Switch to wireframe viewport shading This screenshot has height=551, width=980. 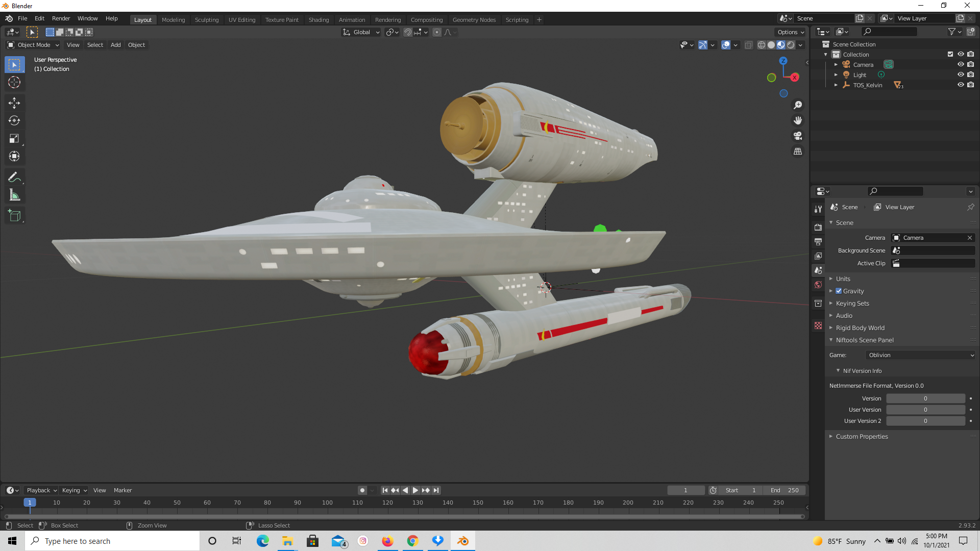762,45
